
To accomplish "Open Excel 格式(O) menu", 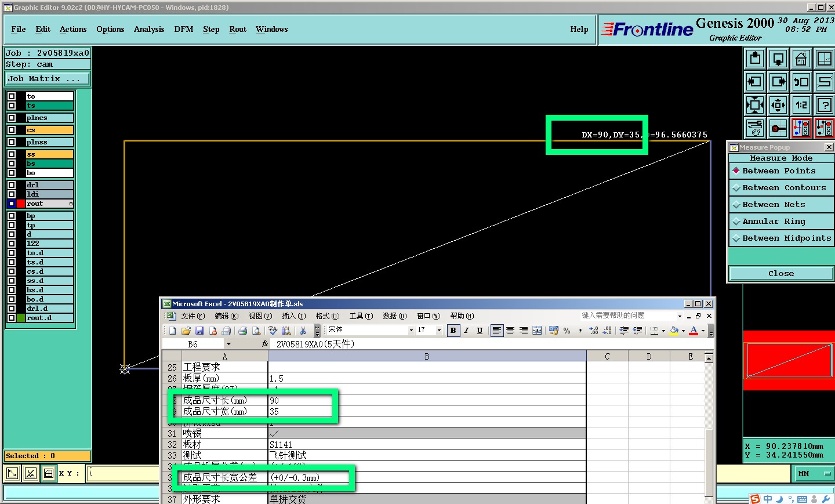I will 327,316.
